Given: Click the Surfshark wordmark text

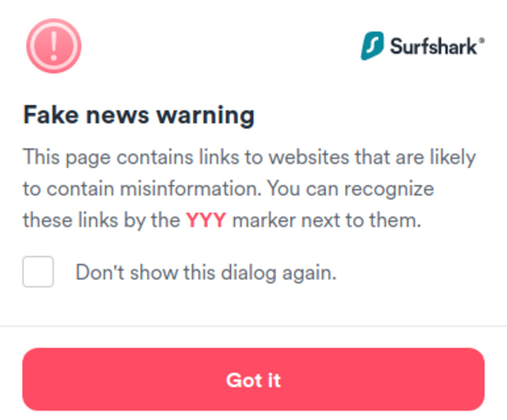Looking at the screenshot, I should [x=433, y=47].
